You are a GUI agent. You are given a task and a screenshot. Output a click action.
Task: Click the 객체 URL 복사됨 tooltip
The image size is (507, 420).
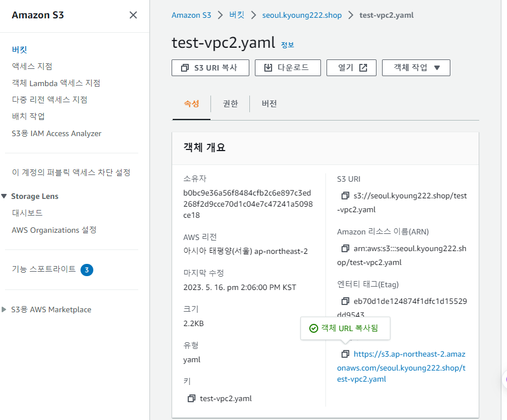tap(345, 328)
